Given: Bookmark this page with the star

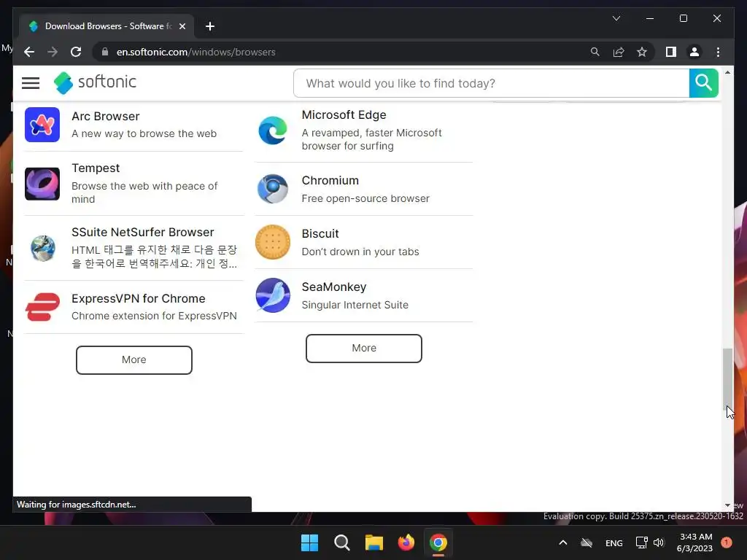Looking at the screenshot, I should pos(642,52).
